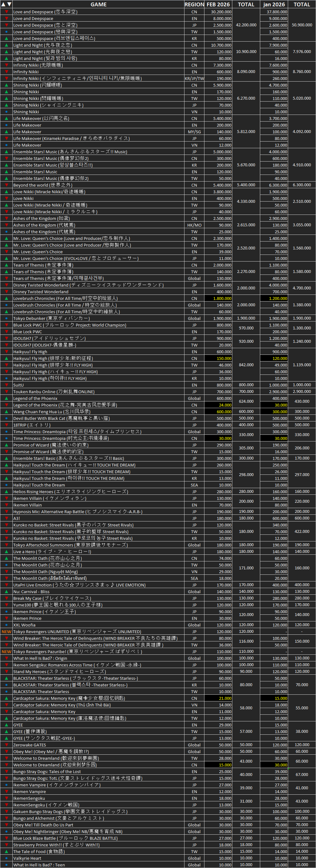
Task: Click blue dot beside Devil Butler With Black Cat
Action: coord(6,419)
